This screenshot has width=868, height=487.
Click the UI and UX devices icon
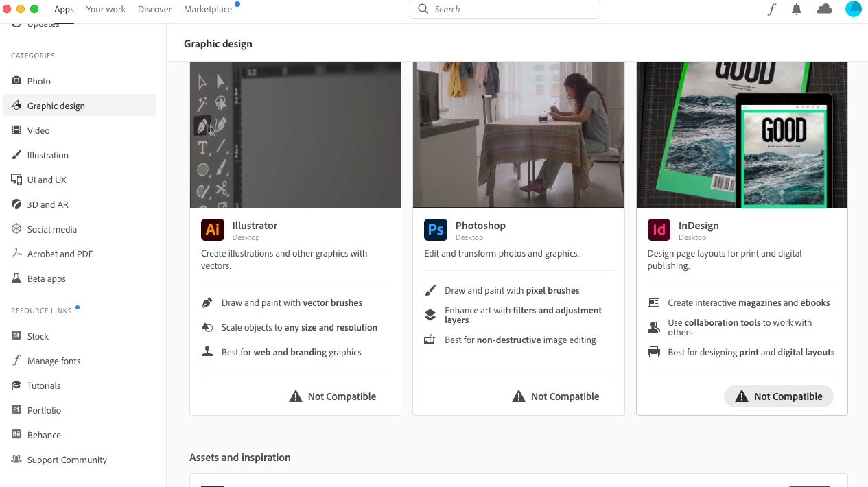(16, 180)
